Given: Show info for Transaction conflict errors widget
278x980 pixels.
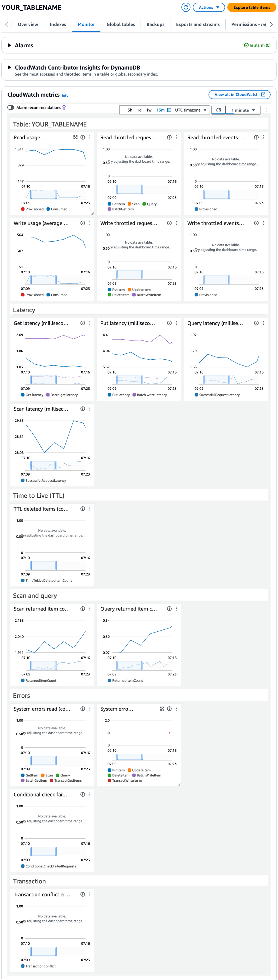Looking at the screenshot, I should click(x=82, y=894).
